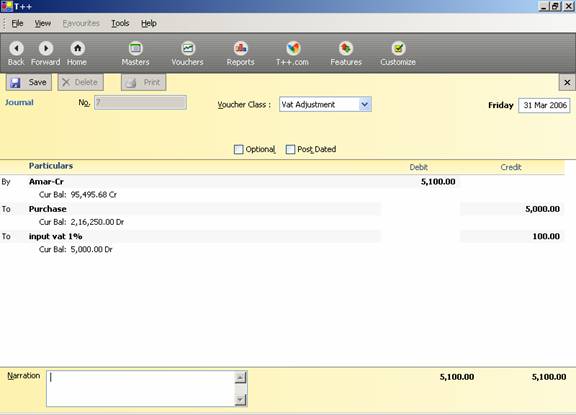The width and height of the screenshot is (576, 415).
Task: Focus the Narration text box
Action: pos(141,389)
